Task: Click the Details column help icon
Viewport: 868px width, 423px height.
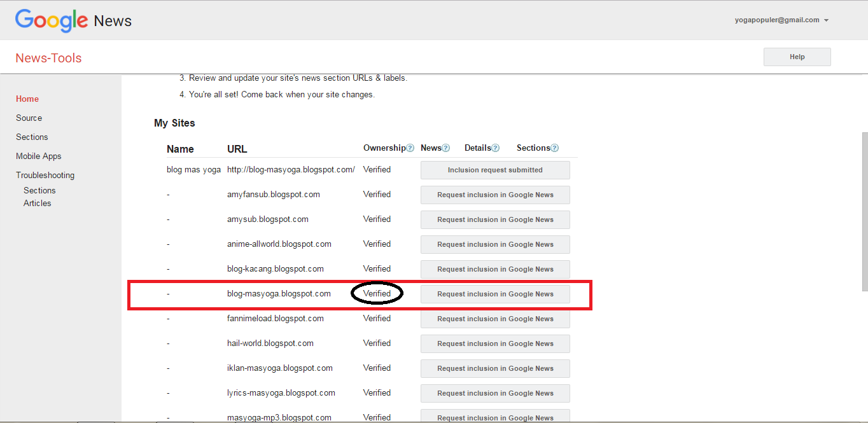Action: pos(496,148)
